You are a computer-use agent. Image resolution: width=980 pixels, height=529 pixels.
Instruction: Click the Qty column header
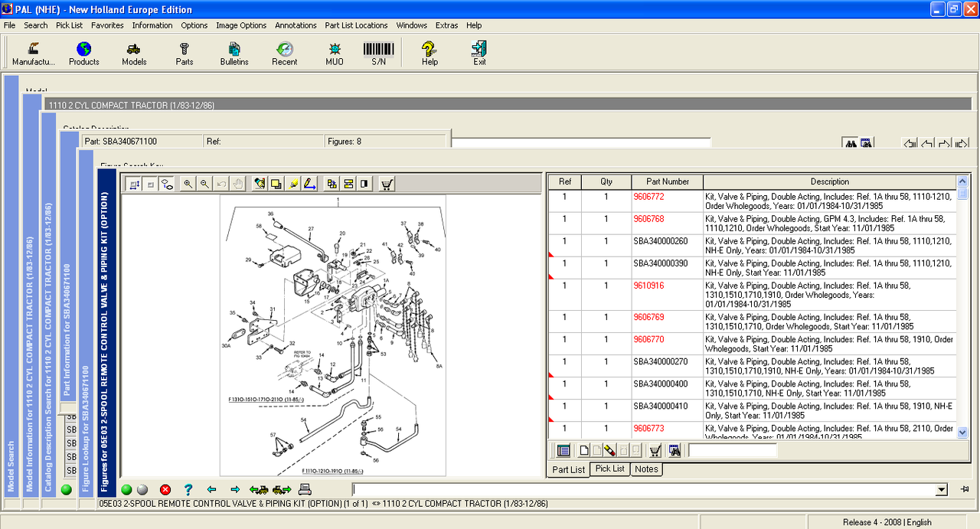pyautogui.click(x=606, y=181)
